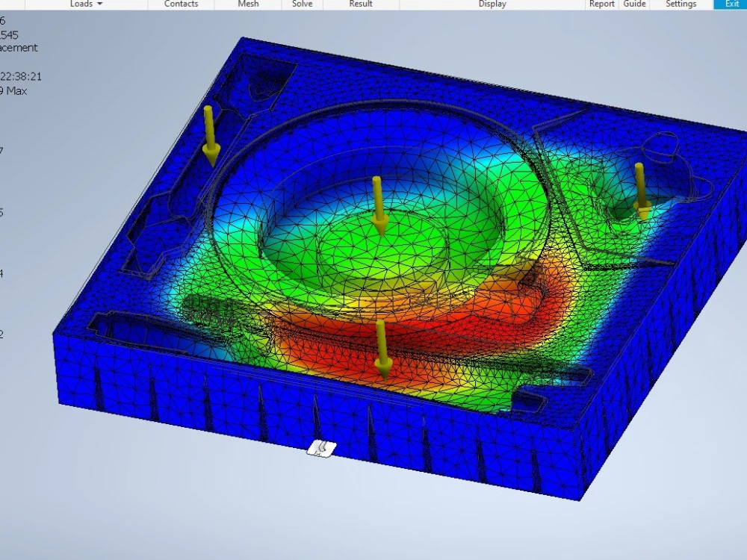Open the Loads panel dropdown
The height and width of the screenshot is (560, 747).
[86, 4]
